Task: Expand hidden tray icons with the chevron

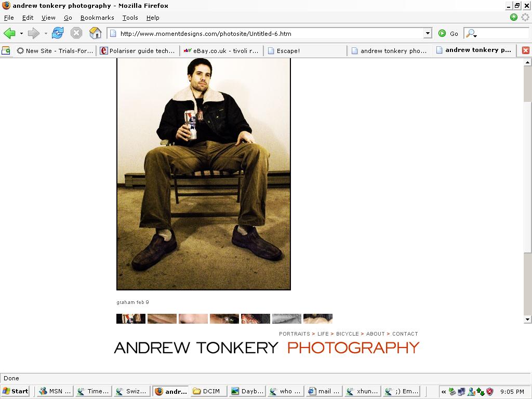Action: pos(444,392)
